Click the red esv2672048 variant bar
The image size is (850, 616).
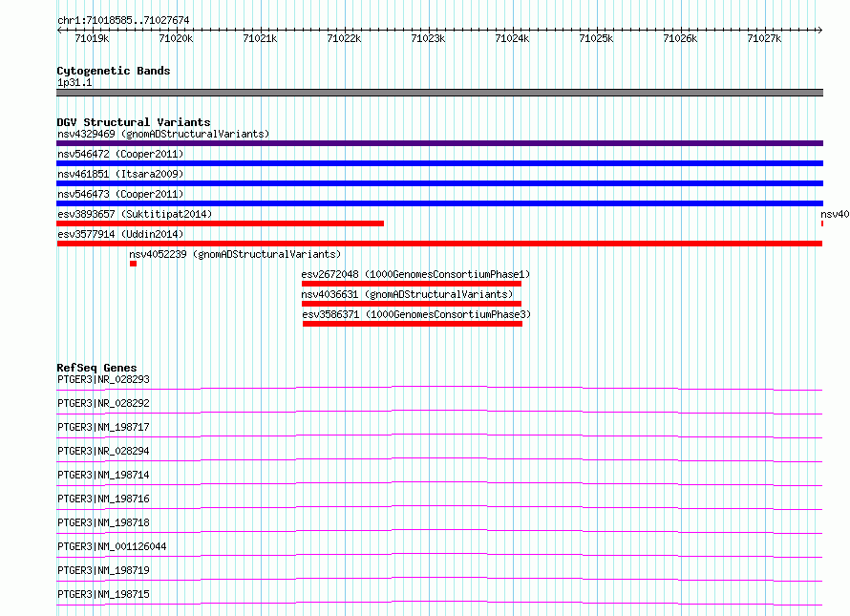pos(412,284)
